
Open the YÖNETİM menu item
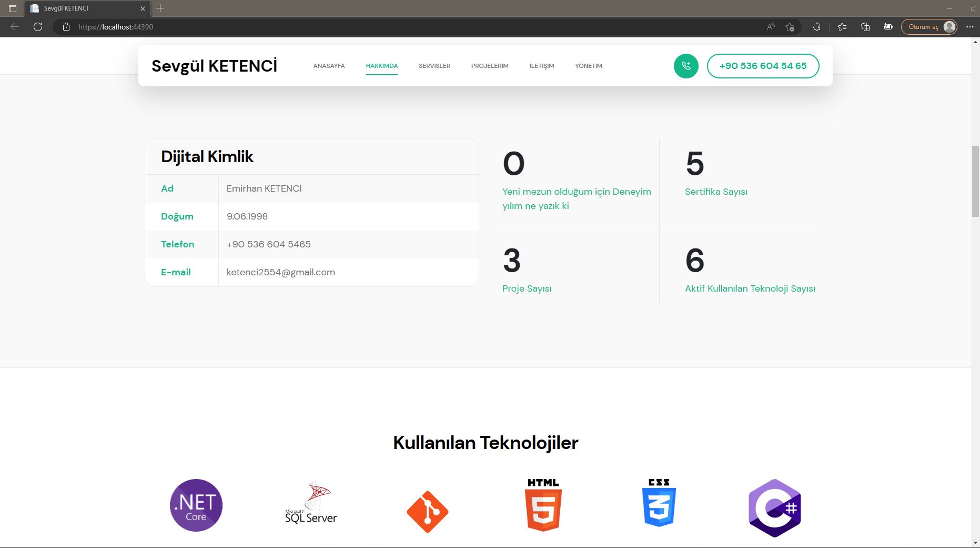pos(589,66)
